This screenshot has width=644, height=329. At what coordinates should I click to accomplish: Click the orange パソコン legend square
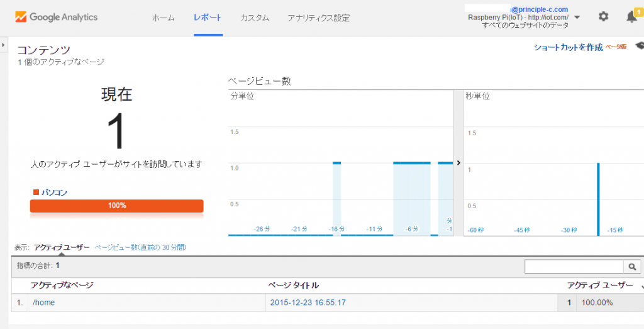pyautogui.click(x=36, y=192)
